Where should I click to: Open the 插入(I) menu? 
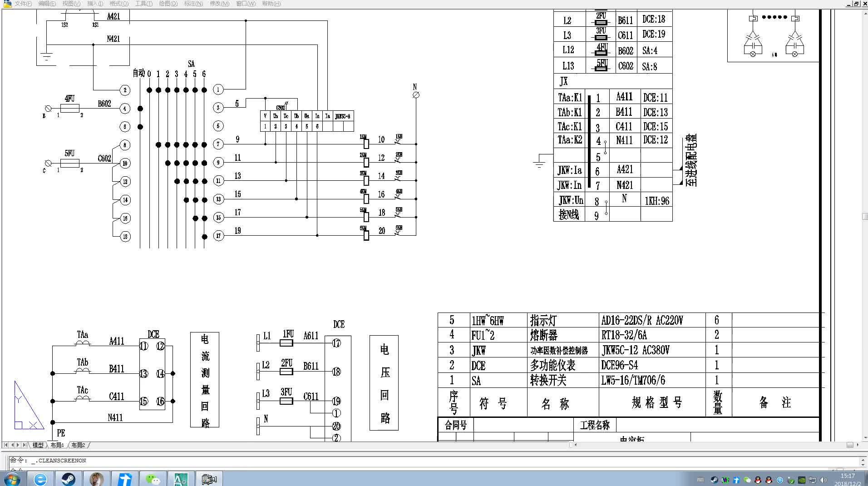[95, 4]
